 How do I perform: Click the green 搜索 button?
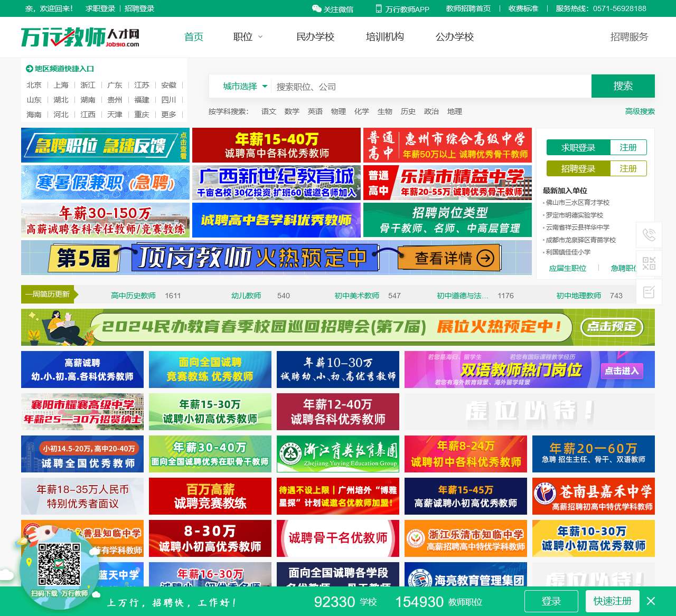(623, 86)
